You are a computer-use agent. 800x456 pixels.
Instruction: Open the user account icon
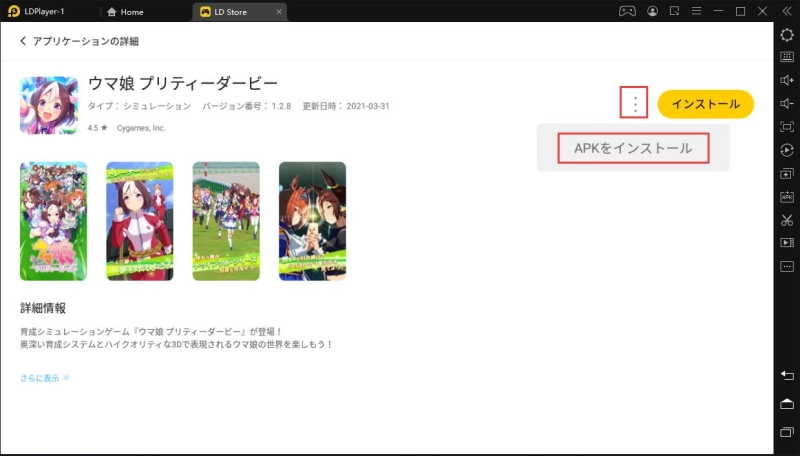click(x=652, y=11)
